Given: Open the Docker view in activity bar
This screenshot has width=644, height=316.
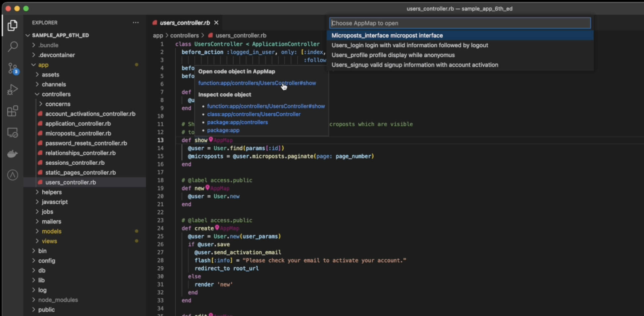Looking at the screenshot, I should point(13,154).
